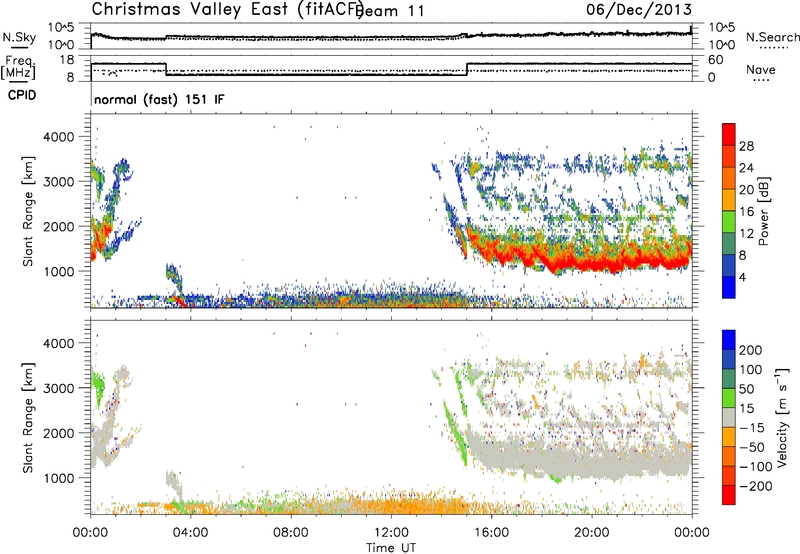Click the '60' value on the Nave axis
Viewport: 800px width, 554px height.
(716, 60)
